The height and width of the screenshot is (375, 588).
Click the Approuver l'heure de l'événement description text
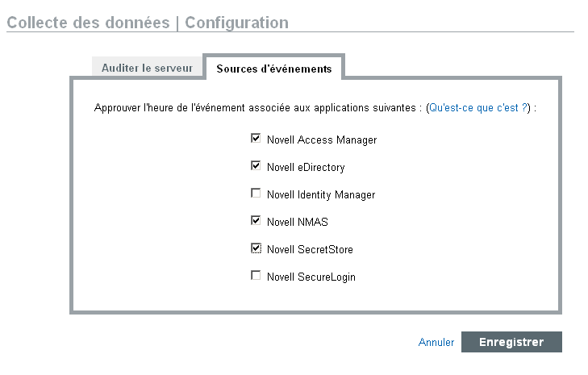258,107
